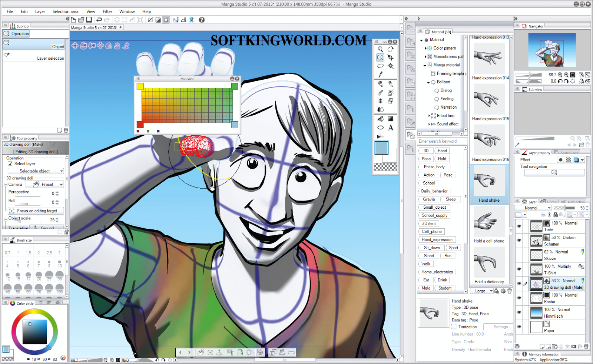Collapse the Balloon folder
593x364 pixels.
click(x=428, y=82)
